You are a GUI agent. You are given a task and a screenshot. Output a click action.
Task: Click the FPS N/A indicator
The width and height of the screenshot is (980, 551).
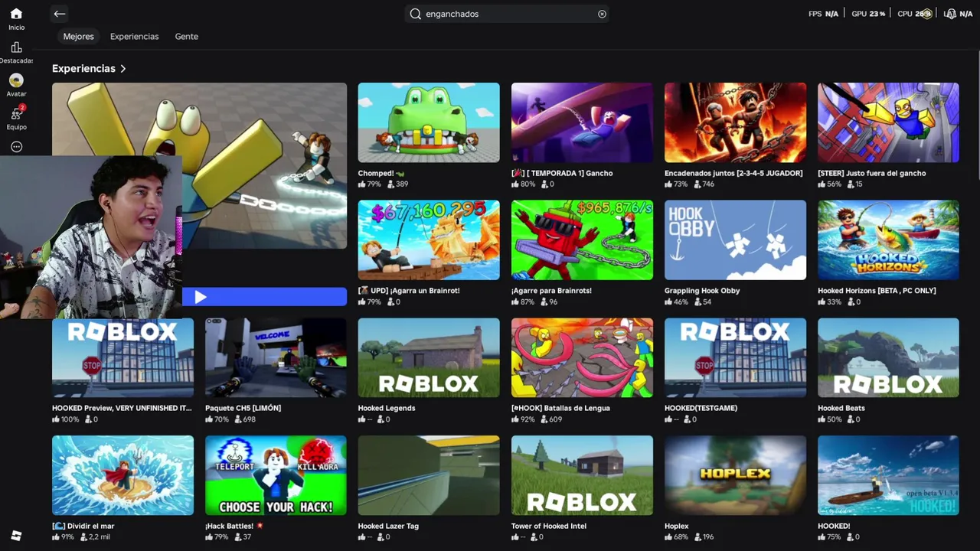tap(823, 14)
